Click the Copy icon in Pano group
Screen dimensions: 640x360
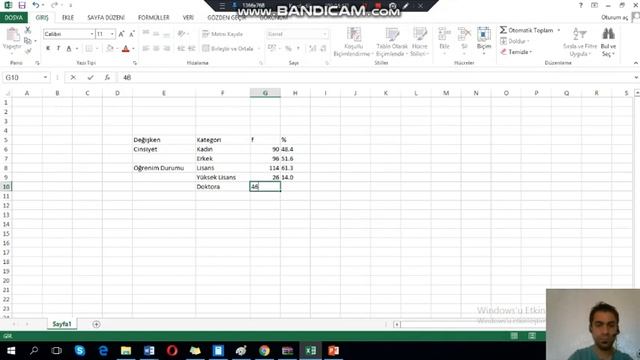point(28,40)
